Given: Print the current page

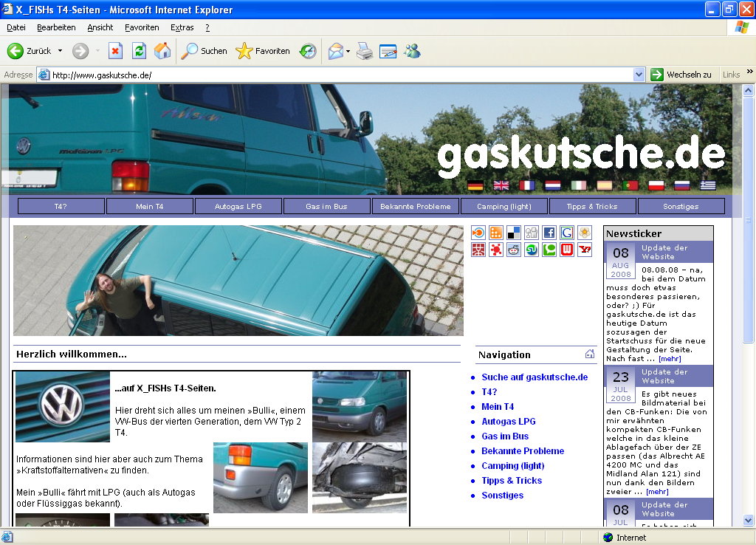Looking at the screenshot, I should 365,51.
